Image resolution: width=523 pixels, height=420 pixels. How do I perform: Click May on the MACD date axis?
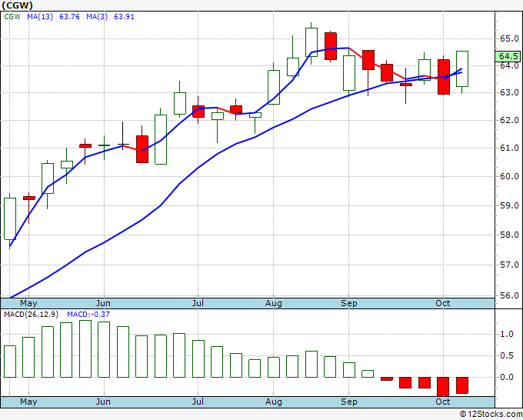[28, 402]
